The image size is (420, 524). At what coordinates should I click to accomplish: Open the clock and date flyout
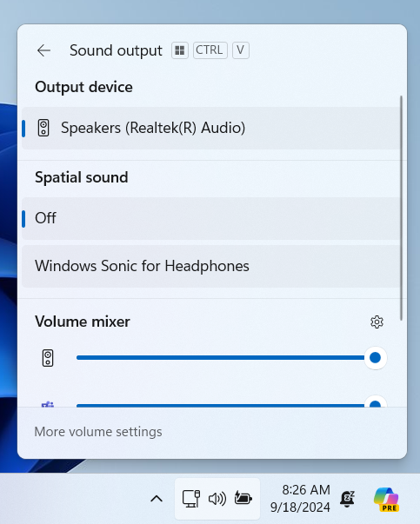click(x=300, y=499)
